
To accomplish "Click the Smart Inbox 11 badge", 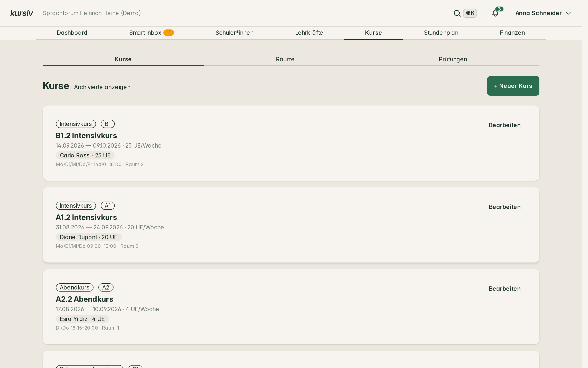I will pos(168,33).
